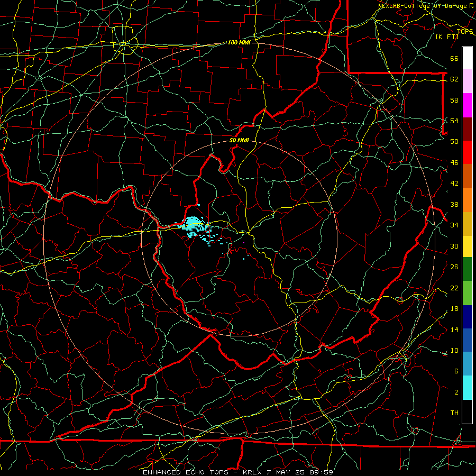Image resolution: width=476 pixels, height=476 pixels.
Task: Click the 6 legend value label
Action: 456,371
